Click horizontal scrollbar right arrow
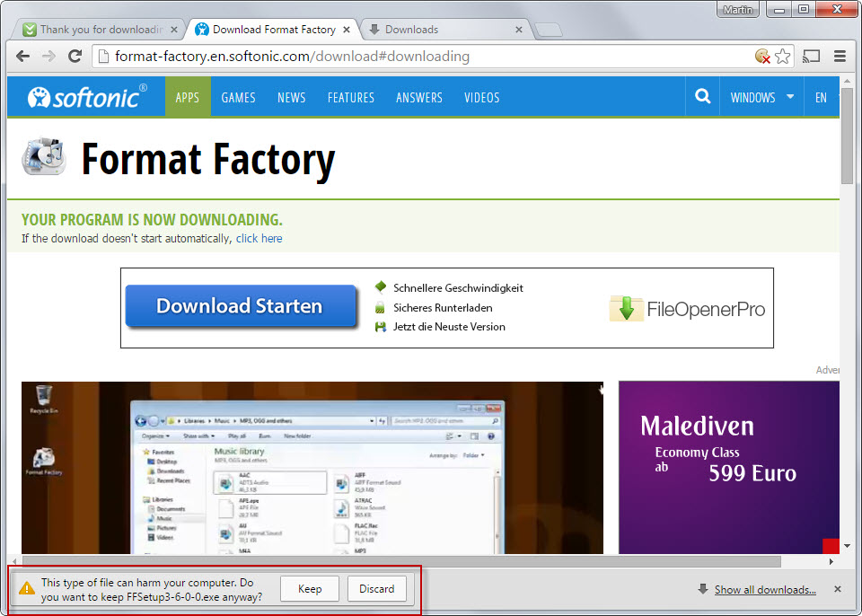The height and width of the screenshot is (616, 862). click(831, 561)
